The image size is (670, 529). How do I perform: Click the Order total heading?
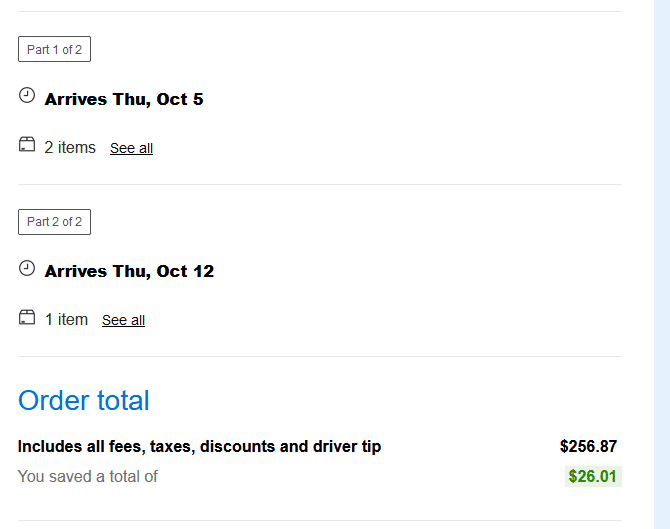click(x=84, y=400)
